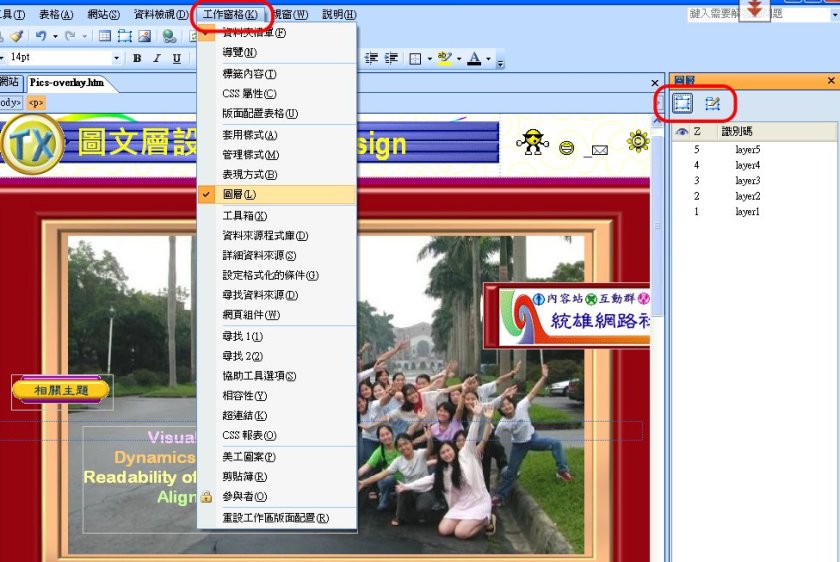Switch to the Pics-overlay.htm tab
Viewport: 840px width, 562px height.
66,82
